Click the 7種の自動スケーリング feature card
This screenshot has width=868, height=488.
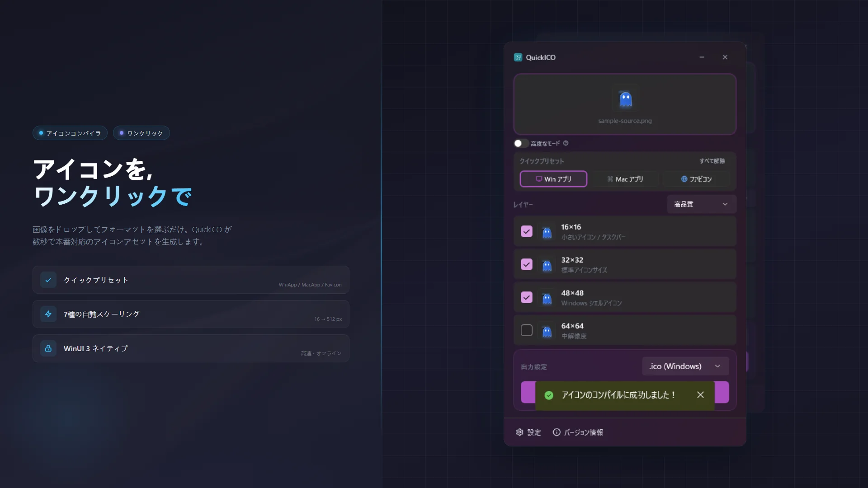point(191,314)
